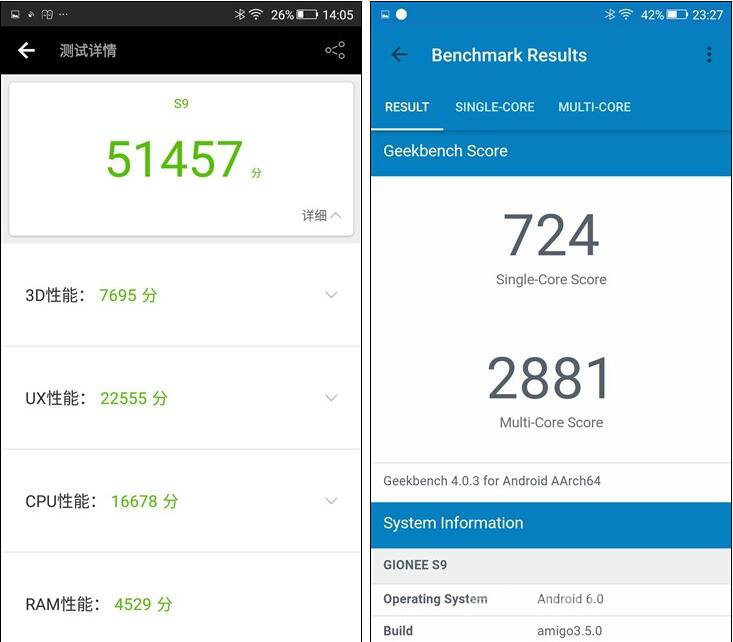Screen dimensions: 733x642
Task: Select the RESULT tab
Action: [407, 107]
